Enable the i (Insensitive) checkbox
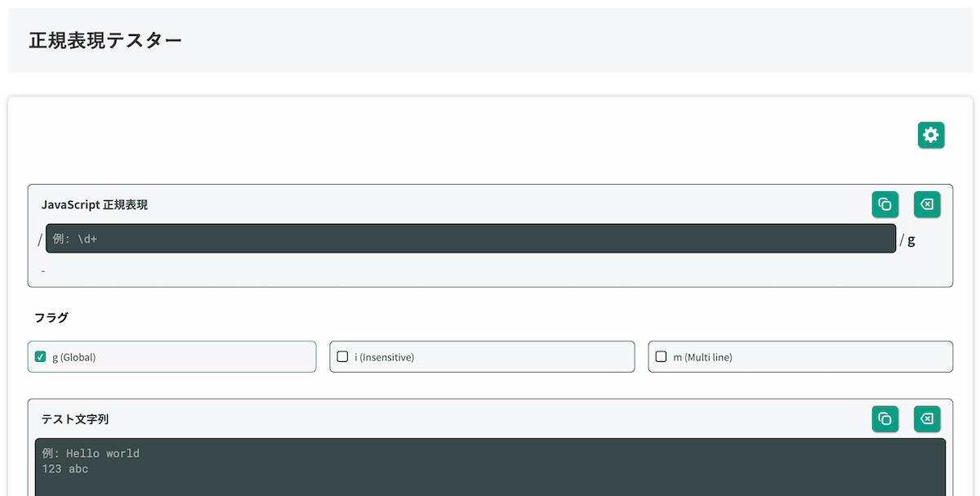 point(343,356)
